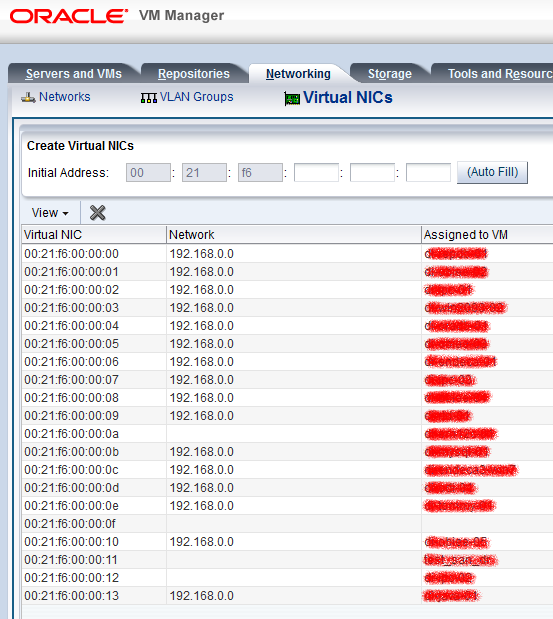Open the View dropdown menu
The height and width of the screenshot is (619, 553).
50,213
